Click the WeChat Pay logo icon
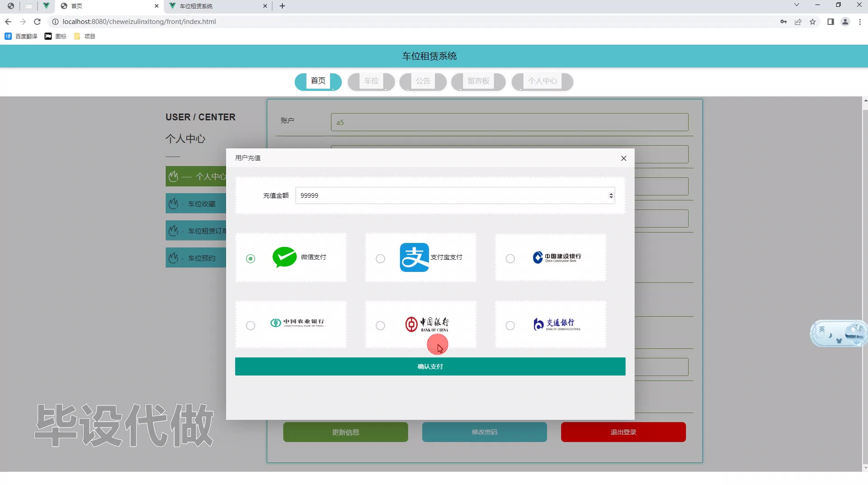The image size is (868, 485). click(x=284, y=257)
